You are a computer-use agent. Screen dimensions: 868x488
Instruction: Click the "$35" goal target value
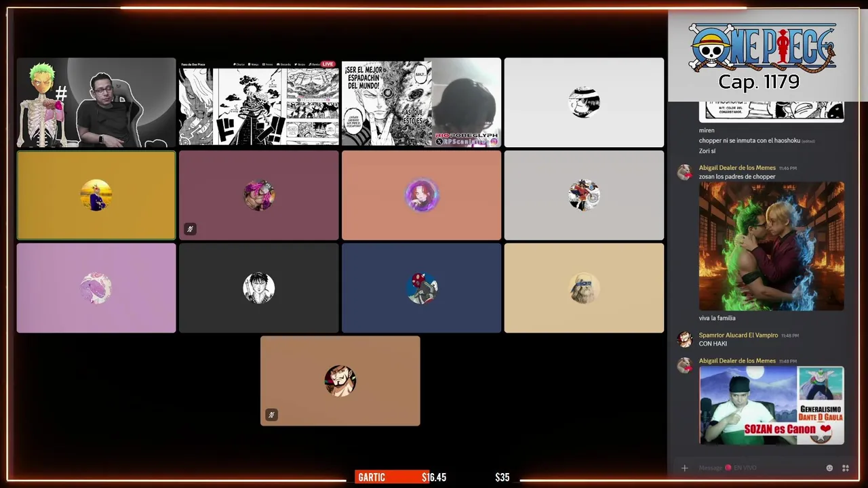pyautogui.click(x=502, y=477)
